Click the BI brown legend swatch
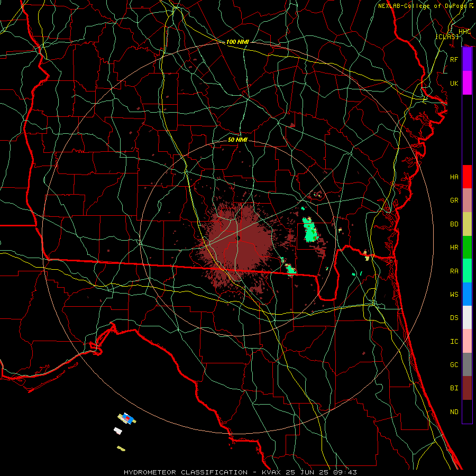This screenshot has height=476, width=476. (x=467, y=388)
